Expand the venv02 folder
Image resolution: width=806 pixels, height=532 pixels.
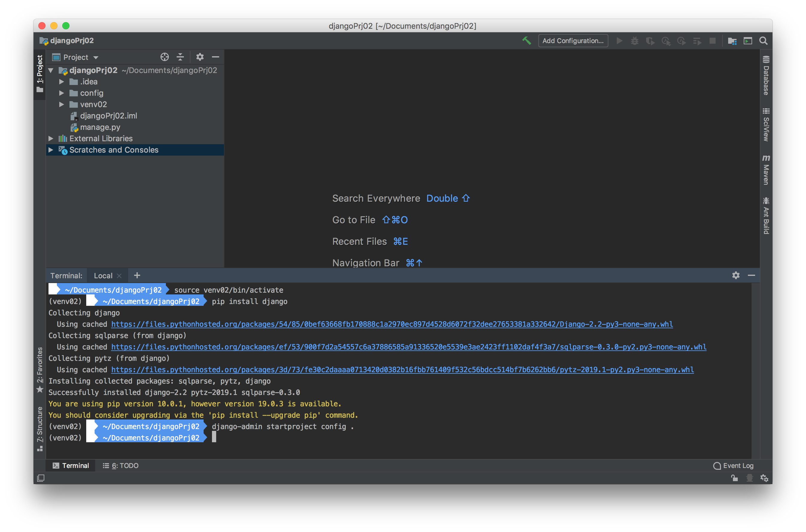point(61,104)
